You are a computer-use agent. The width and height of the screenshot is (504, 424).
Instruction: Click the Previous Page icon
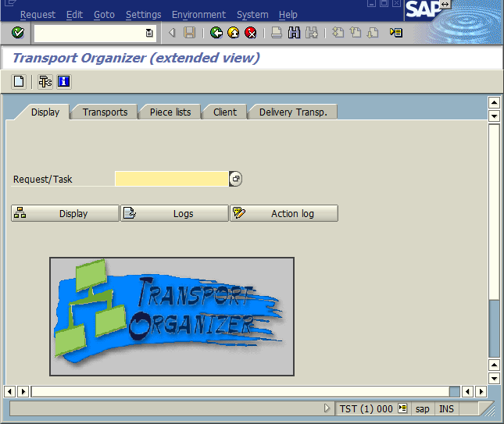click(x=356, y=33)
